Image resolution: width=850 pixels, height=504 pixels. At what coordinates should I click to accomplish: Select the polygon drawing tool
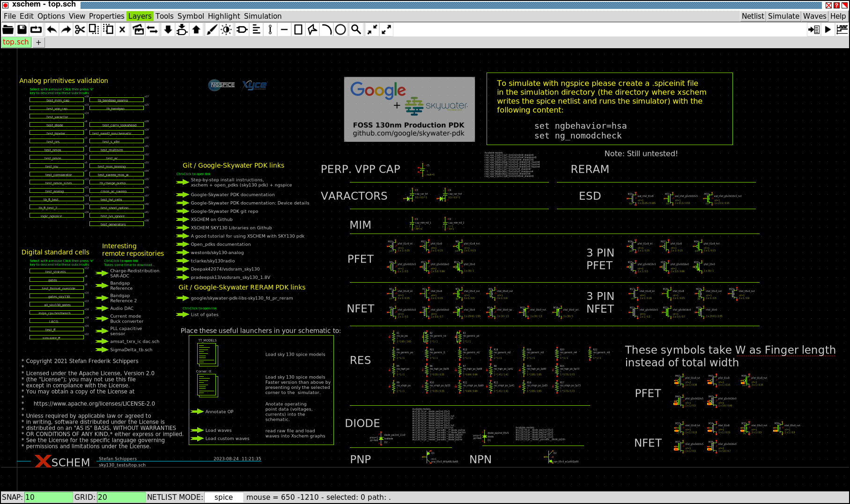click(312, 29)
